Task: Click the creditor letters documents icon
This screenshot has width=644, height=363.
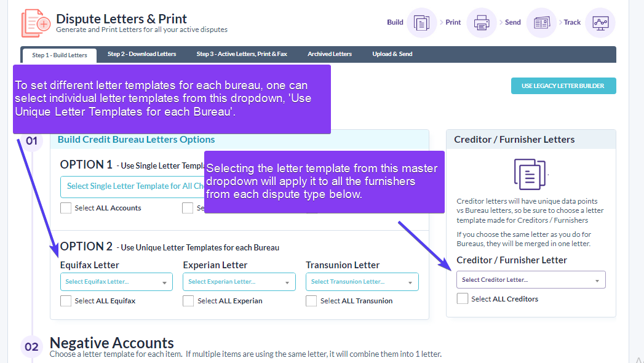Action: click(x=530, y=174)
